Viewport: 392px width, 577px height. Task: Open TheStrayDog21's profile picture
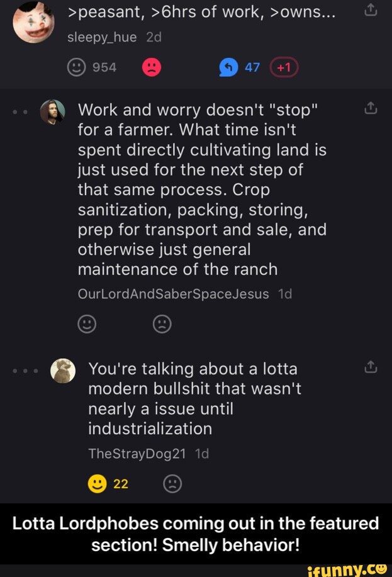click(x=62, y=371)
